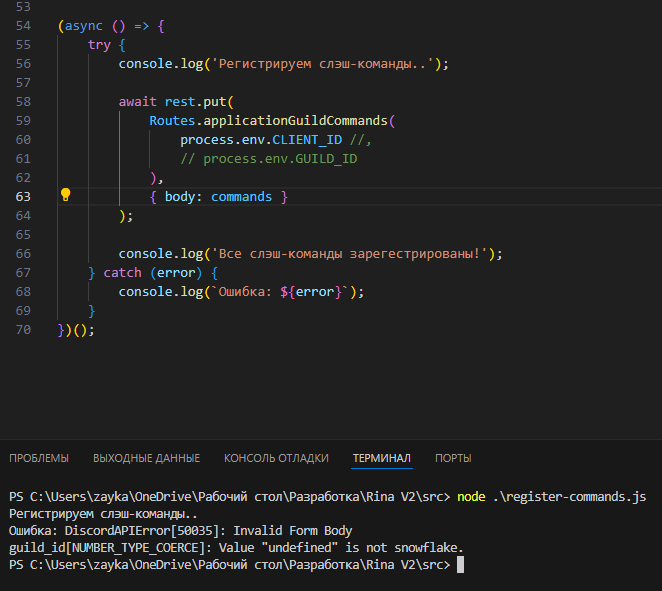Click the 'Все слэш-команды зарегестрированы!' string
662x591 pixels.
click(x=350, y=254)
